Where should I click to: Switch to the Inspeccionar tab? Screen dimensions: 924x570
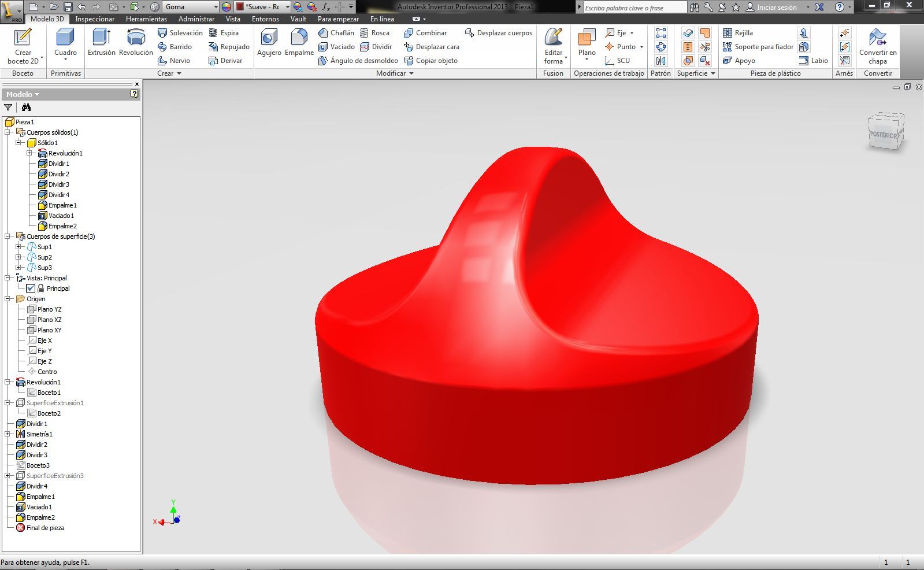(95, 19)
